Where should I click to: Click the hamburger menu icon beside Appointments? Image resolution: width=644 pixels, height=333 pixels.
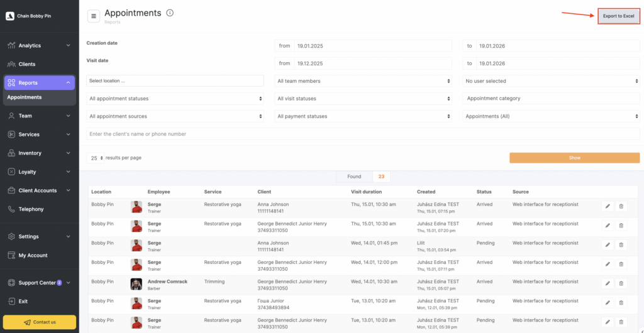click(94, 16)
